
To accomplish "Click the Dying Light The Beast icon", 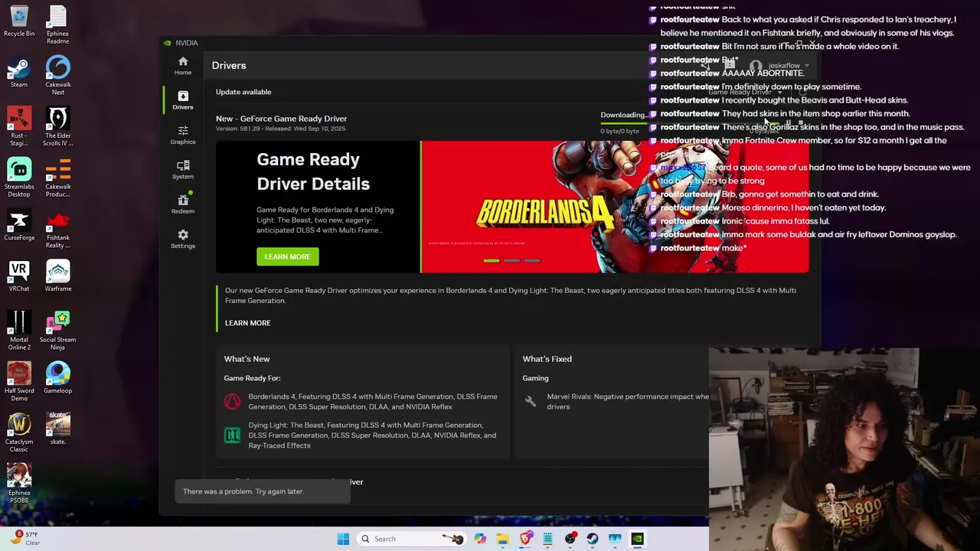I will [x=232, y=435].
